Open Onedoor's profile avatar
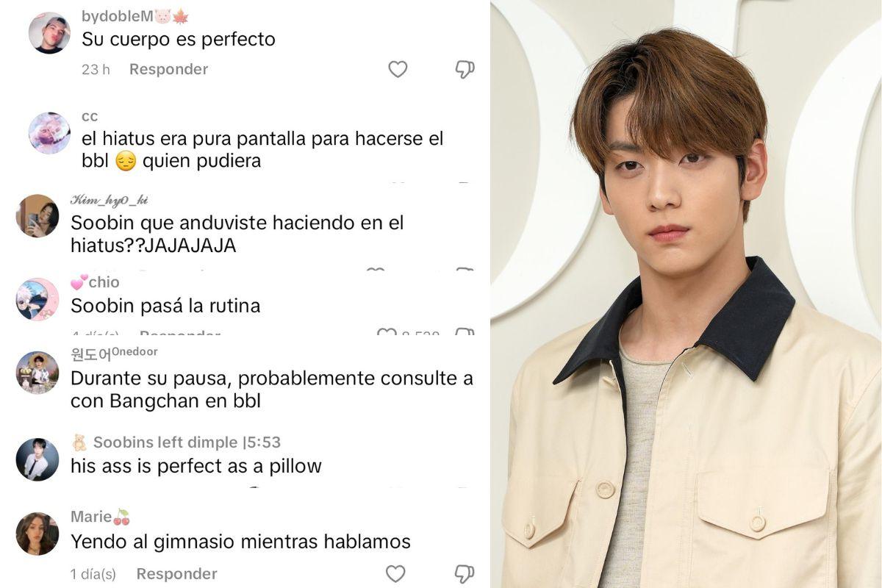Screen dimensions: 882x588 click(x=37, y=373)
